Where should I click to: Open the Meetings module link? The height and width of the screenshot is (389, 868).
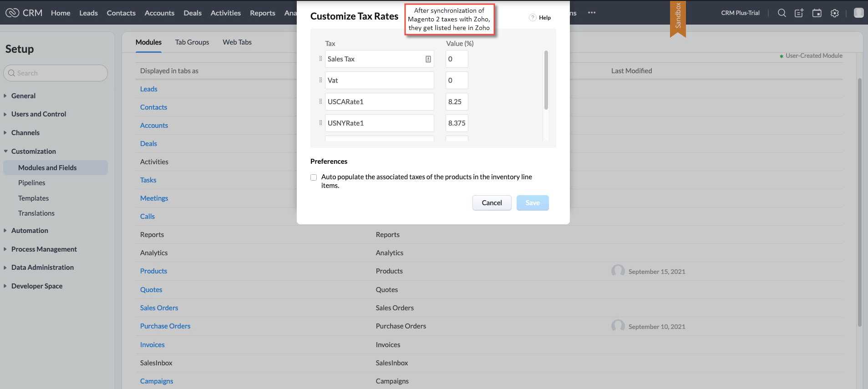click(x=154, y=198)
